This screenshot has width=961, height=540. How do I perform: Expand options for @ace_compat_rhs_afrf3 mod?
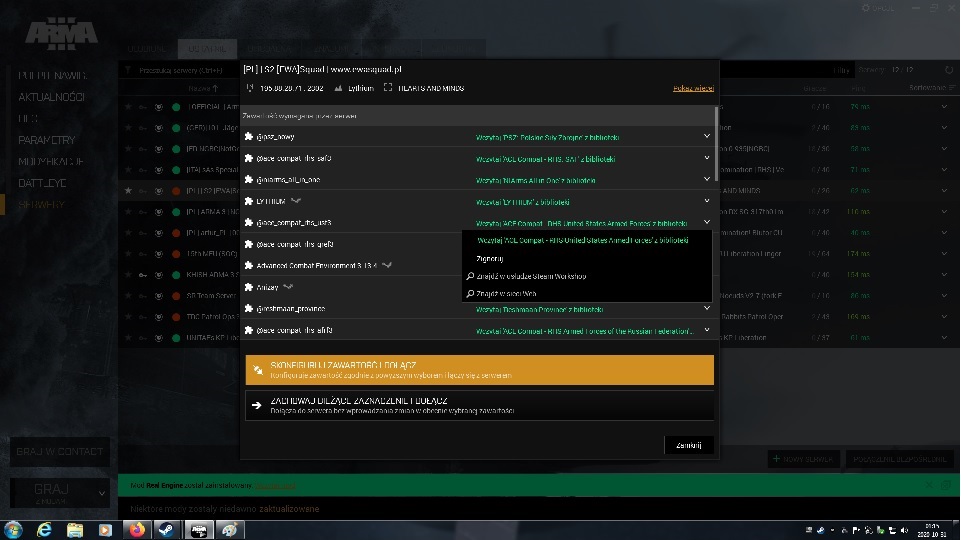707,330
